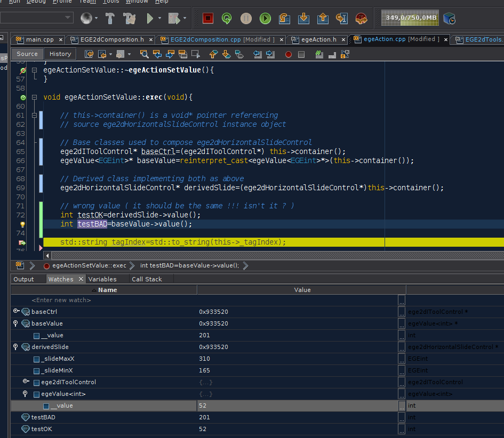Click the editor Back navigation icon

pos(102,54)
